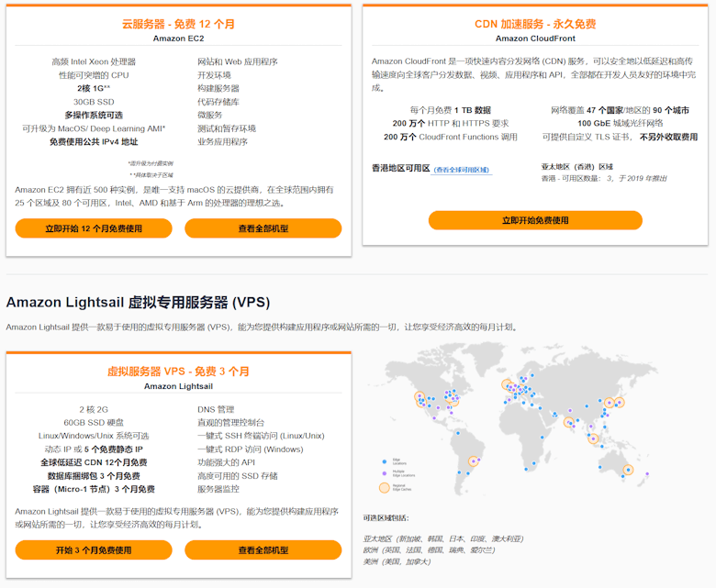
Task: Click the 30GB SSD spec line
Action: click(94, 102)
